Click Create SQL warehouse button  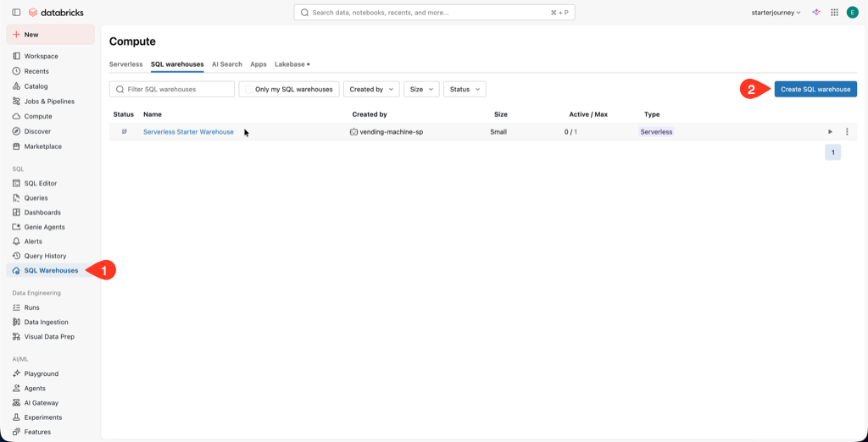click(x=815, y=89)
